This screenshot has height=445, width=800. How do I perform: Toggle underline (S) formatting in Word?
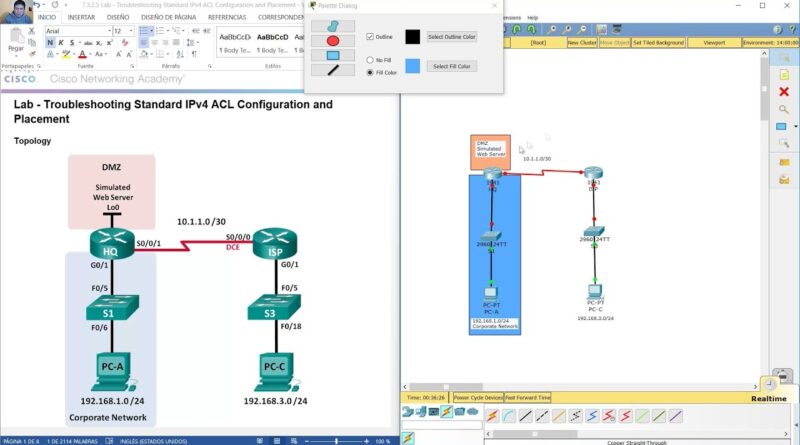(x=72, y=43)
